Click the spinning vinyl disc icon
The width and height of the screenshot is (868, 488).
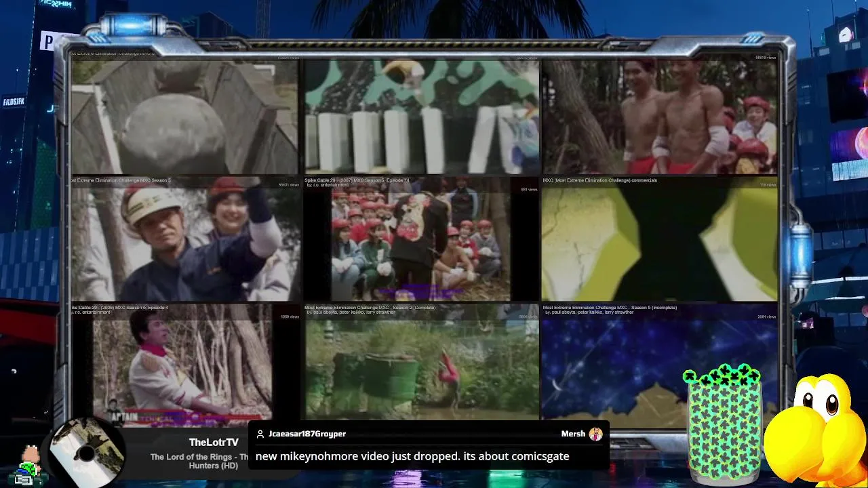coord(87,452)
